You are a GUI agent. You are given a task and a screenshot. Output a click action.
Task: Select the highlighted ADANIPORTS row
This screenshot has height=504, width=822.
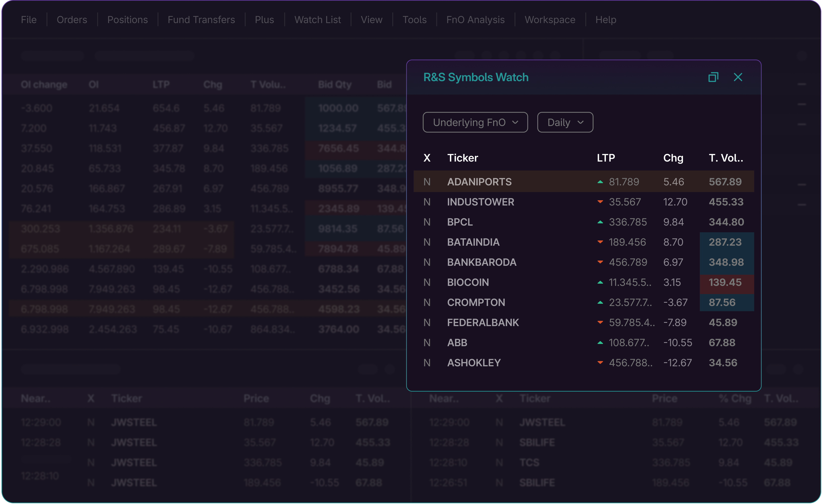[x=479, y=182]
